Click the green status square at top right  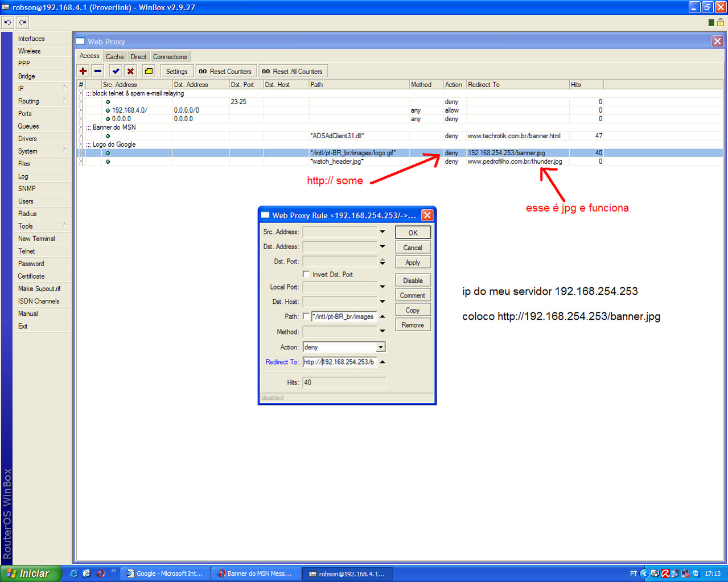click(711, 23)
